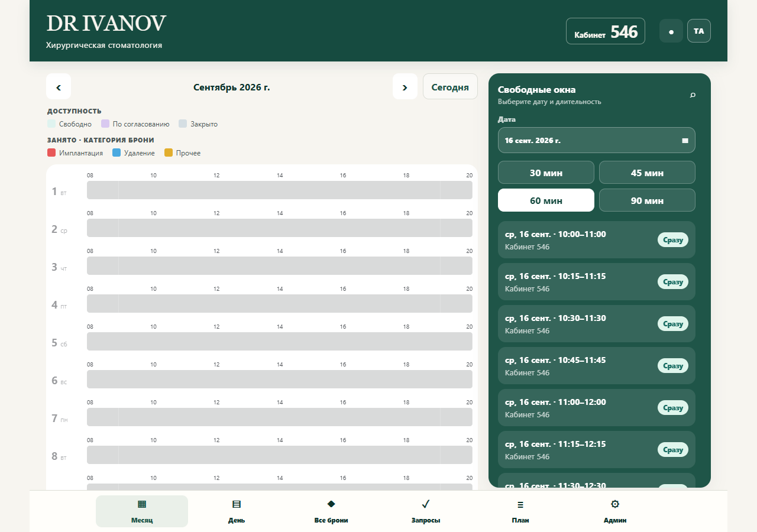Click the День list icon

[237, 504]
